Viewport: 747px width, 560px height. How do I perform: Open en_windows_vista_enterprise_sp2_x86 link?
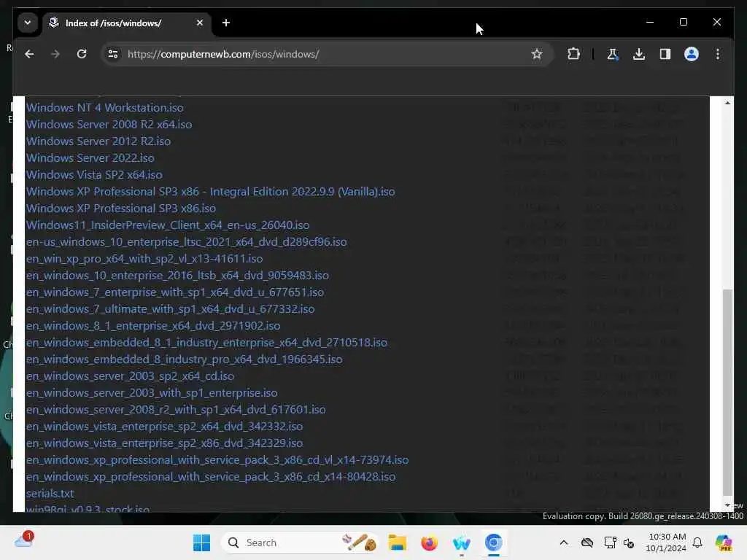164,443
